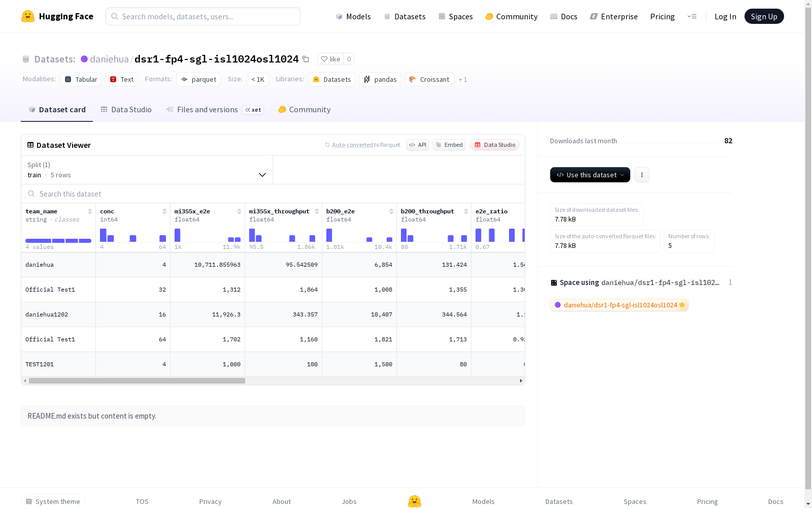Select the 10,711.855963 table cell

click(208, 265)
